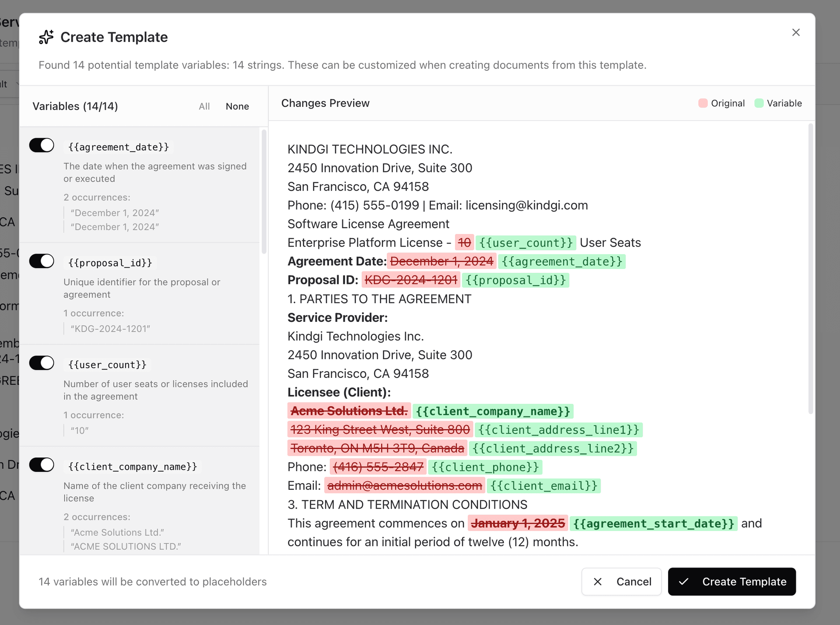Close the Create Template dialog

796,32
